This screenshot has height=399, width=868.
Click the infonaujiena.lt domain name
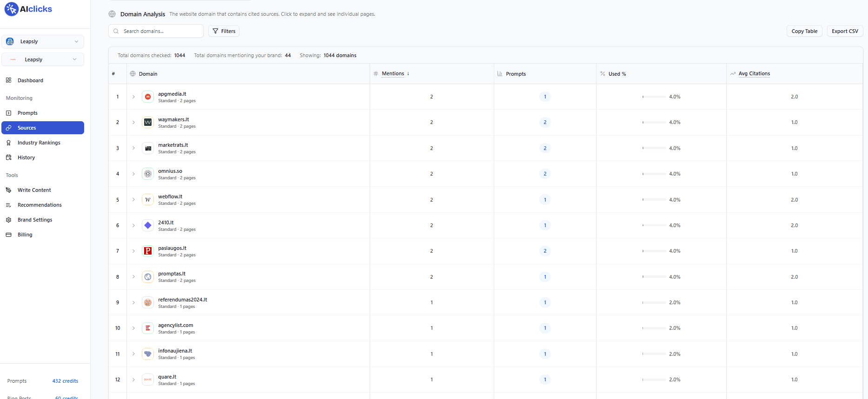[175, 351]
